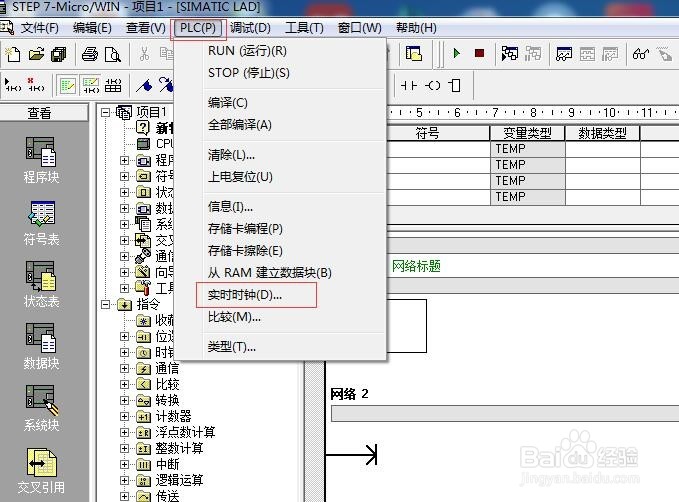
Task: Open 符号表 in the view sidebar
Action: 41,223
